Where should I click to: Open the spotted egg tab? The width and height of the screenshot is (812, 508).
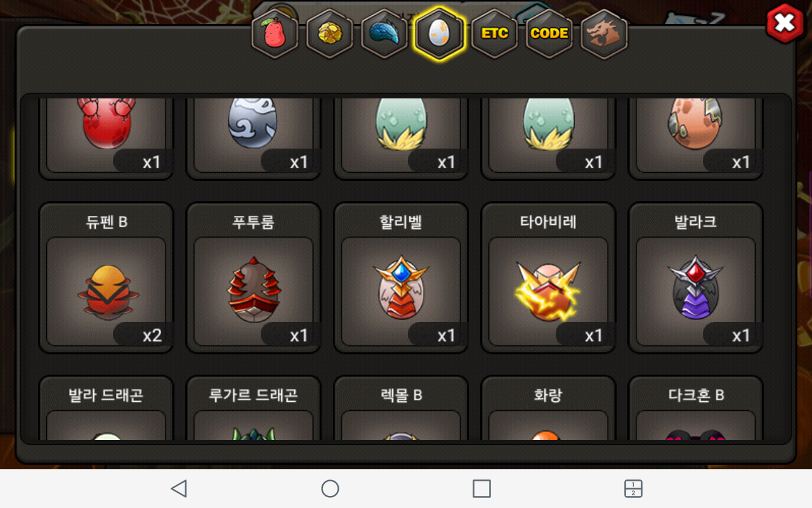pyautogui.click(x=439, y=34)
